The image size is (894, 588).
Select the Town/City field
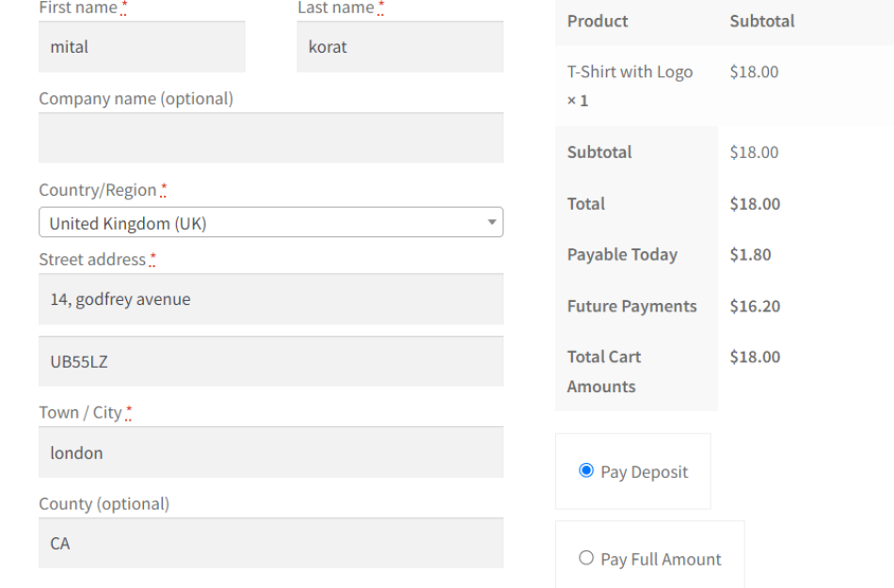pyautogui.click(x=271, y=453)
